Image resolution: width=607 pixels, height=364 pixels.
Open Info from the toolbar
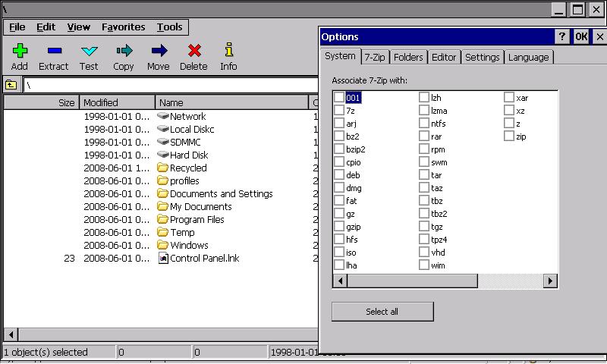[x=229, y=50]
